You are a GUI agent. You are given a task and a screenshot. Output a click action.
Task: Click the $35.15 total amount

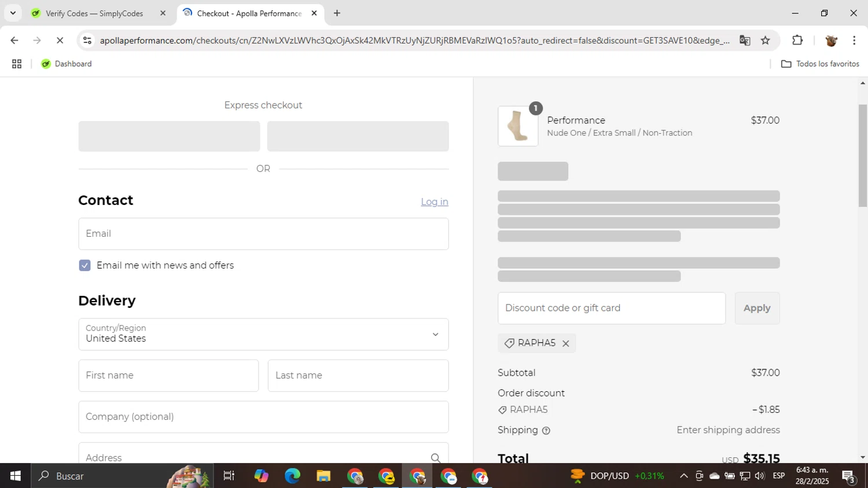click(762, 458)
